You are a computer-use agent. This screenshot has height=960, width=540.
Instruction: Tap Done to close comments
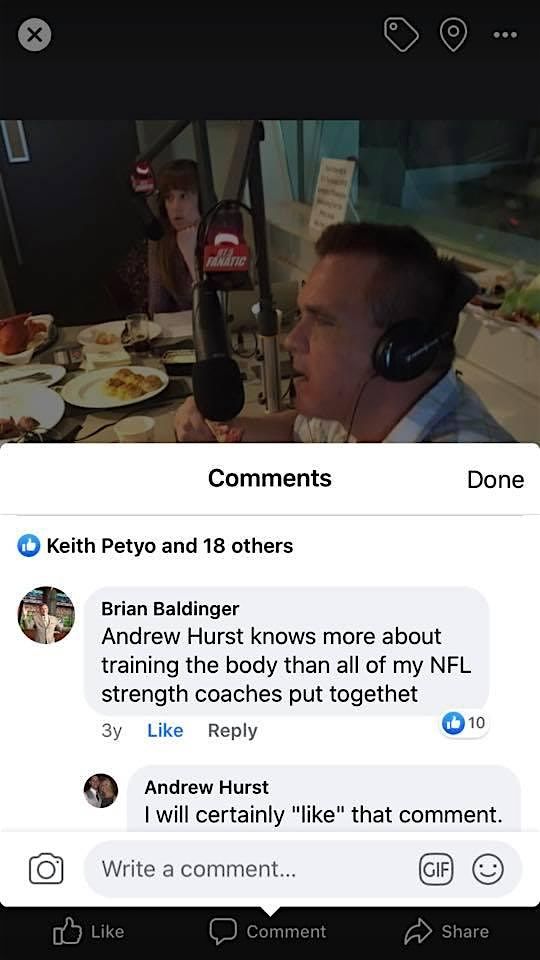point(495,479)
